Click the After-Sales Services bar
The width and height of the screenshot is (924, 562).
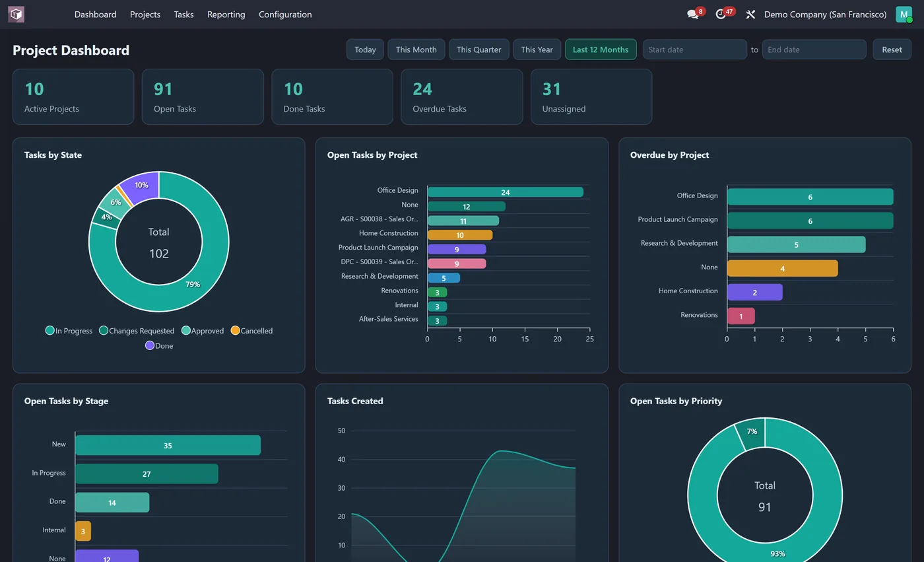coord(437,321)
